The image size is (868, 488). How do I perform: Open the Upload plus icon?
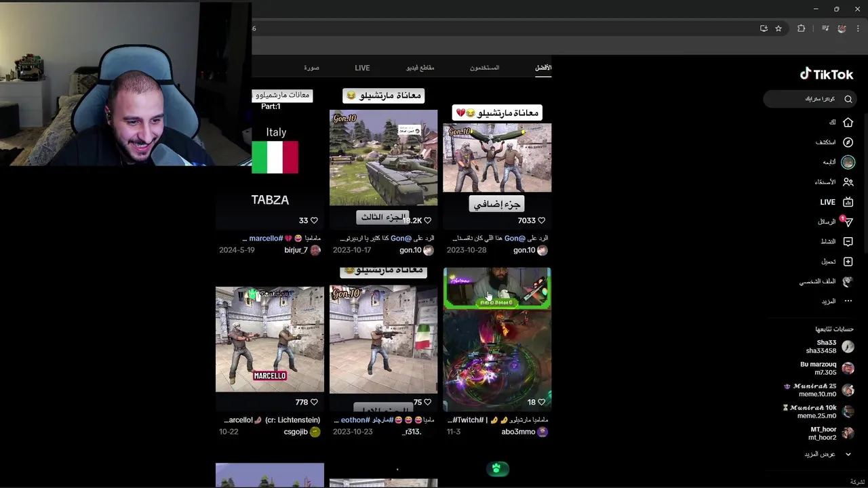(x=848, y=261)
